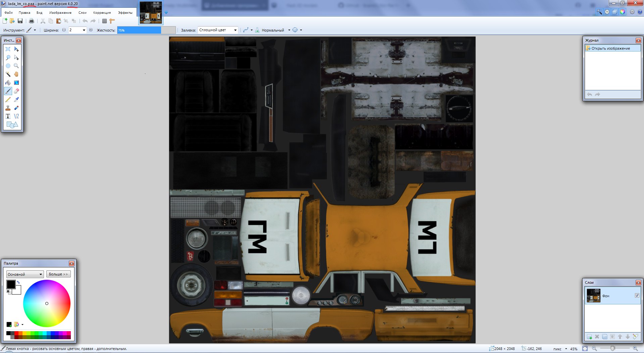Viewport: 644px width, 353px height.
Task: Choose the Eraser tool
Action: [16, 91]
